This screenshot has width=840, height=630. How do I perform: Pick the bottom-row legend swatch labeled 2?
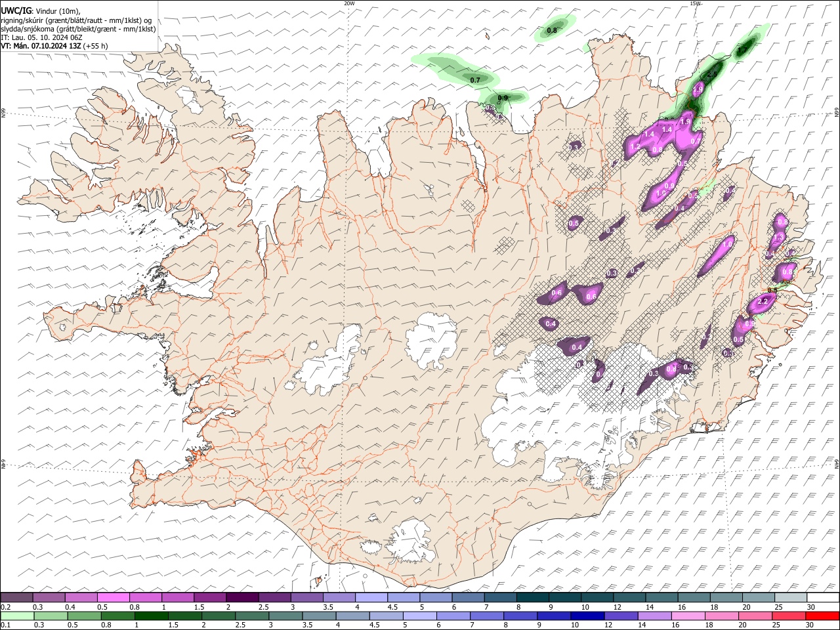pyautogui.click(x=219, y=616)
